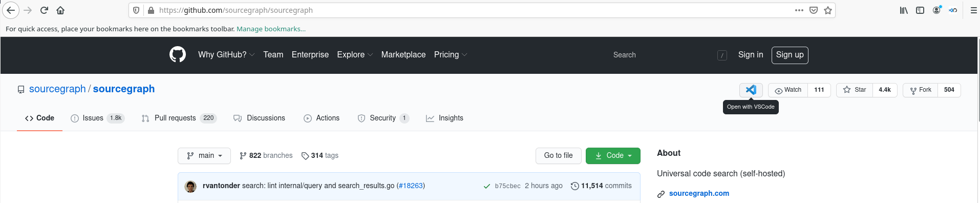
Task: Click the Sign in link
Action: click(x=751, y=55)
